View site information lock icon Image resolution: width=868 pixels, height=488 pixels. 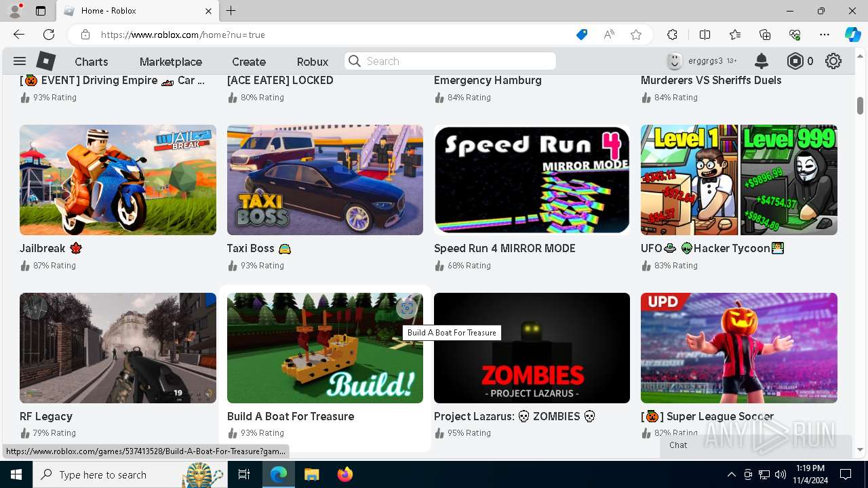pyautogui.click(x=85, y=35)
